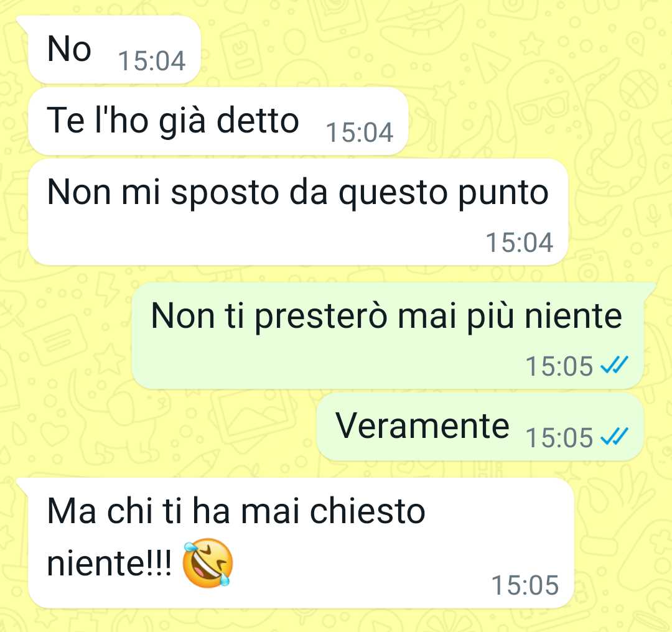Tap the laughing-crying emoji in last message

208,562
